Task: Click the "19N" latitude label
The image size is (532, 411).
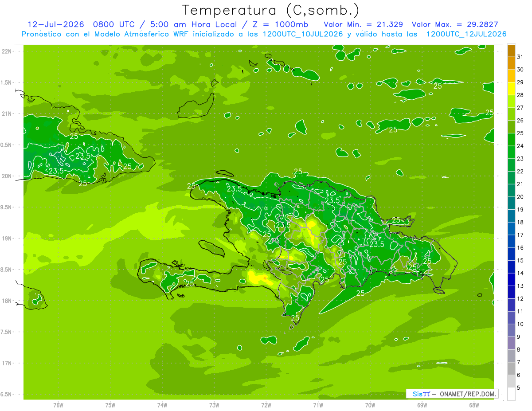Action: coord(7,239)
